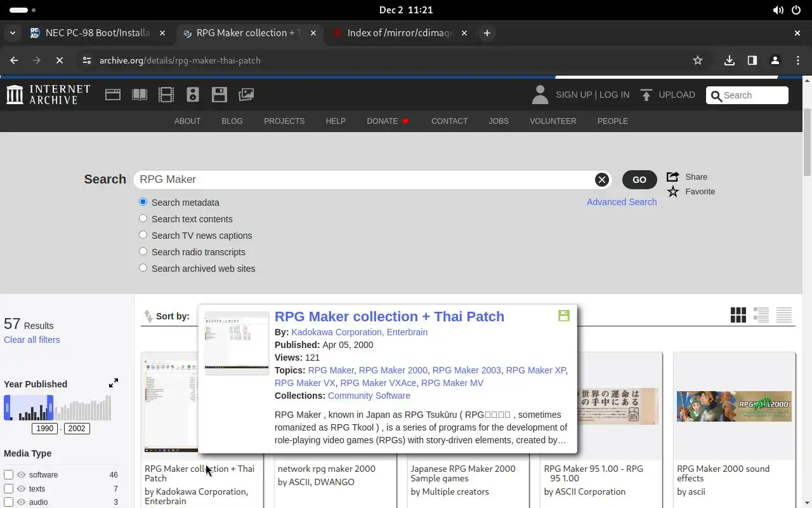The image size is (812, 508).
Task: Open SIGN UP link
Action: click(x=573, y=95)
